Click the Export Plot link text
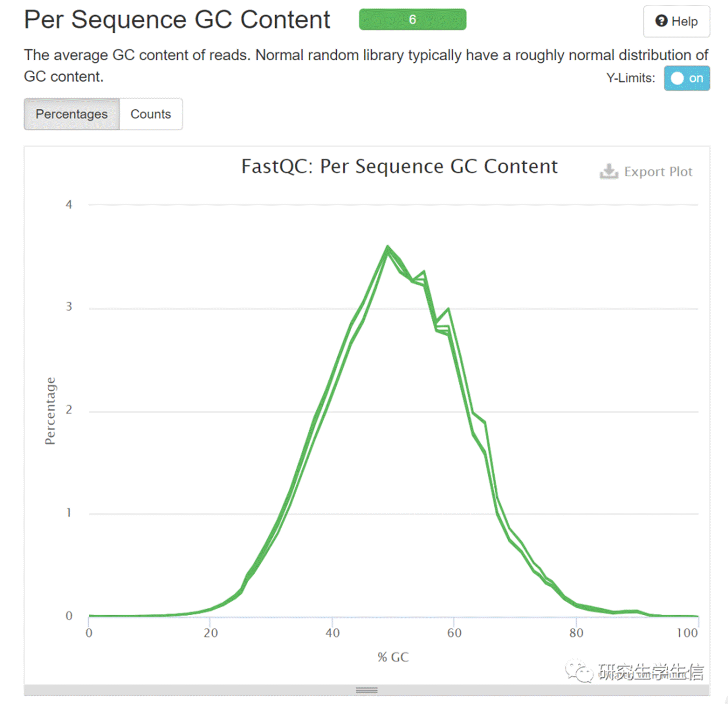728x704 pixels. point(658,171)
